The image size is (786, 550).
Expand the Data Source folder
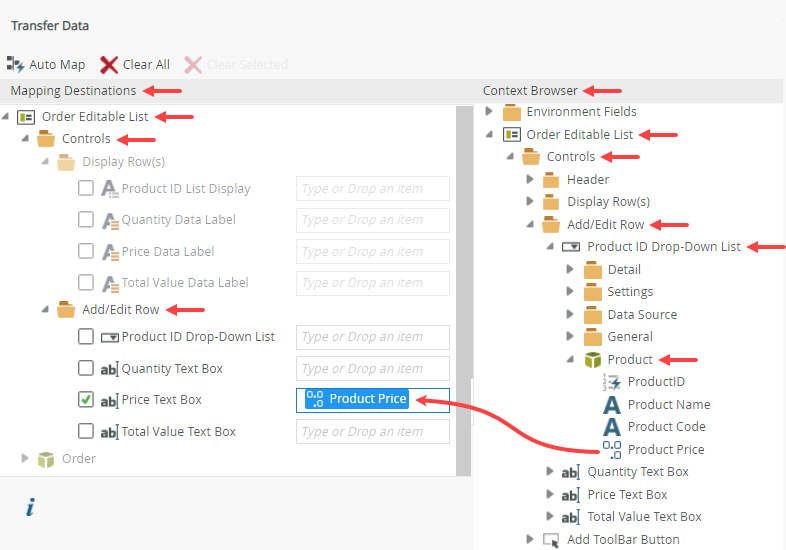[570, 314]
